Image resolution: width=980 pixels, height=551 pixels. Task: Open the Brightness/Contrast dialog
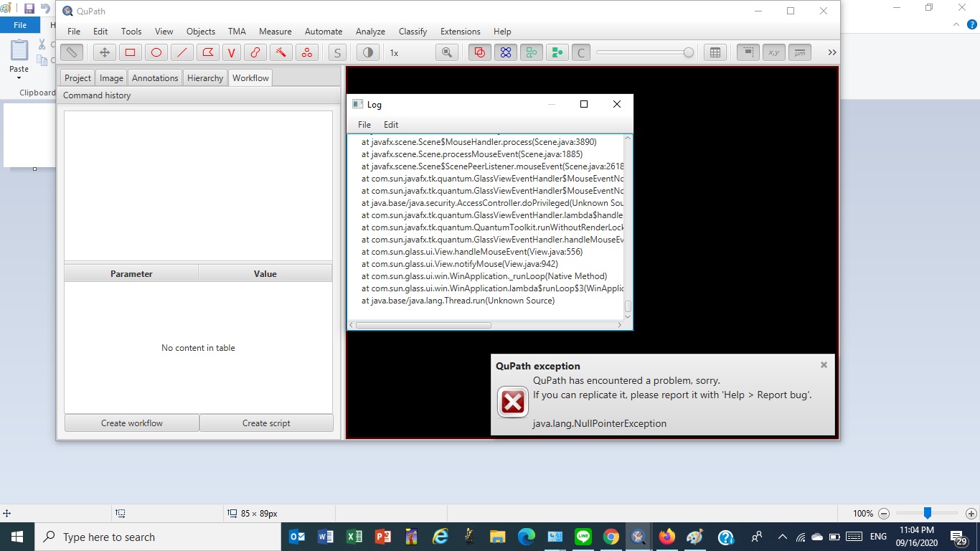click(367, 52)
